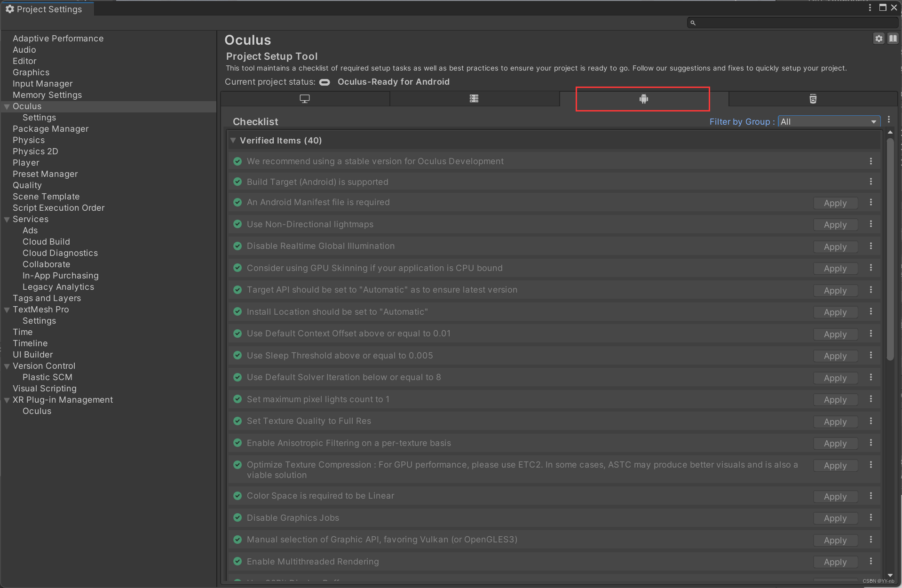Apply Target API Automatic setting

pyautogui.click(x=835, y=291)
